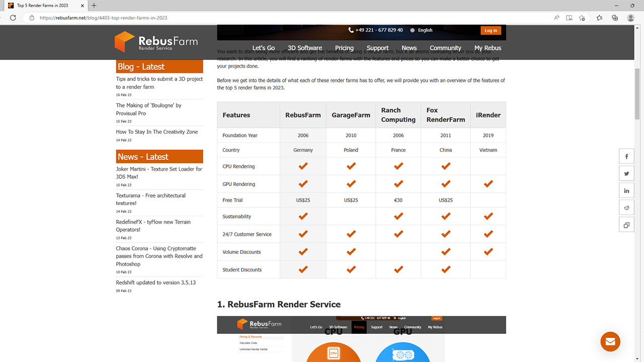Open a new browser tab
644x362 pixels.
(94, 6)
